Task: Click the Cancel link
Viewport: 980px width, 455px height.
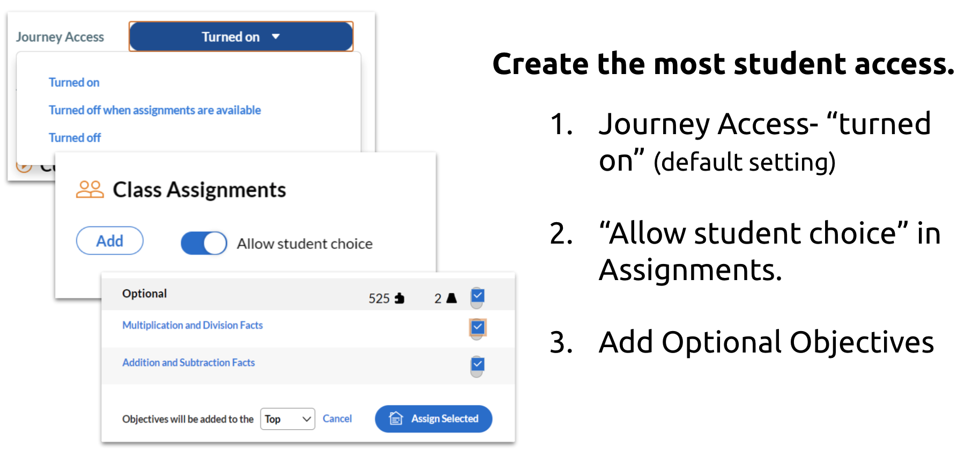Action: [x=337, y=419]
